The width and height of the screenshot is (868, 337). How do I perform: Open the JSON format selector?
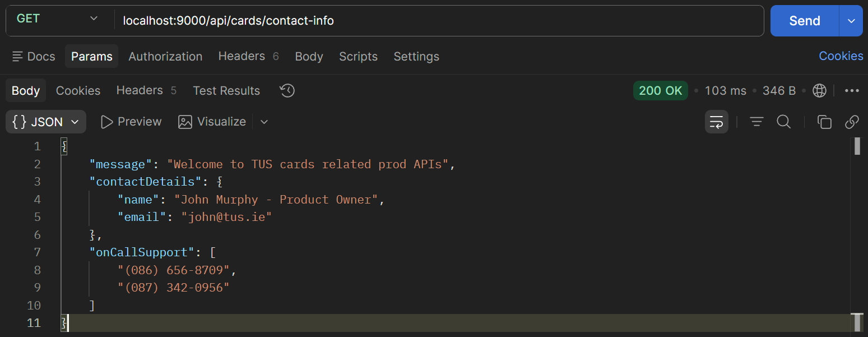pyautogui.click(x=46, y=122)
